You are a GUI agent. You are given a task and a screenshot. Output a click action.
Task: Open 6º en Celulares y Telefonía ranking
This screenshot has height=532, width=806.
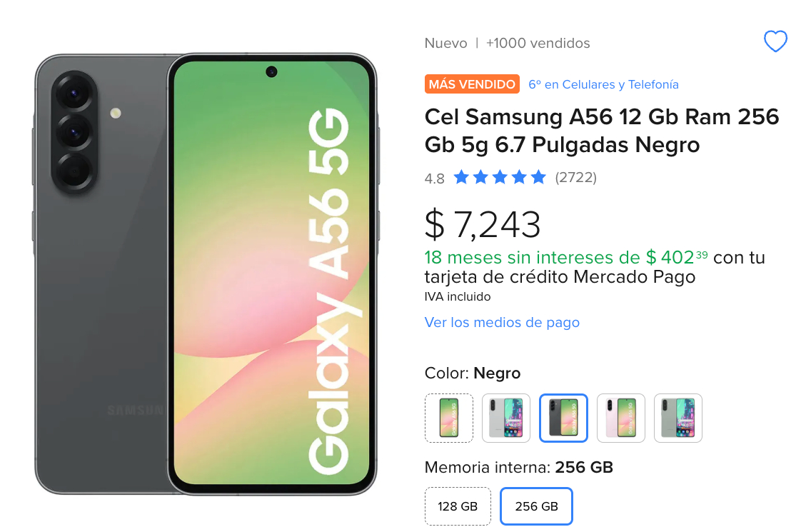click(603, 84)
